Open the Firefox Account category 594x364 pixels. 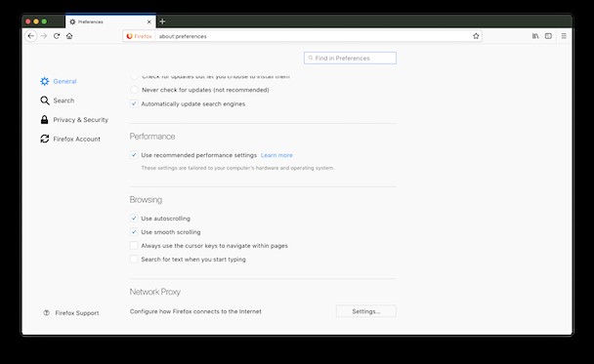point(70,139)
